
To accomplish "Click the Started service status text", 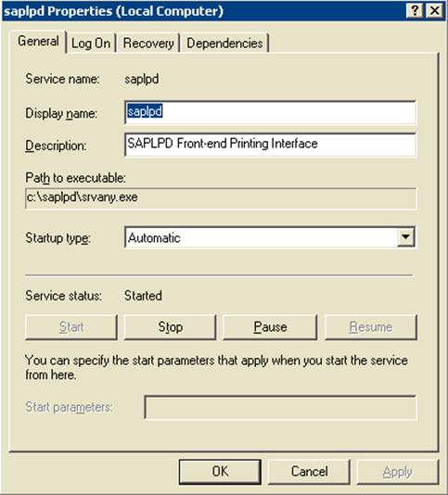I will 143,296.
